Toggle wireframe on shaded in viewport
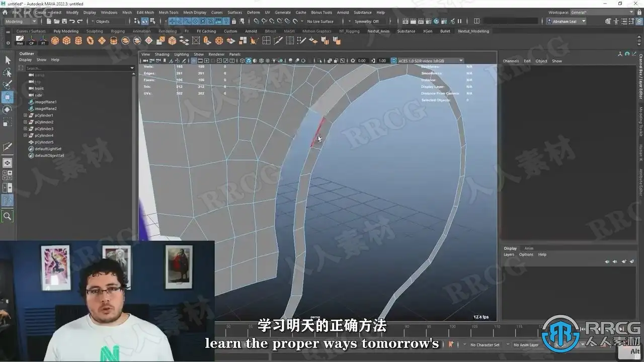 262,61
